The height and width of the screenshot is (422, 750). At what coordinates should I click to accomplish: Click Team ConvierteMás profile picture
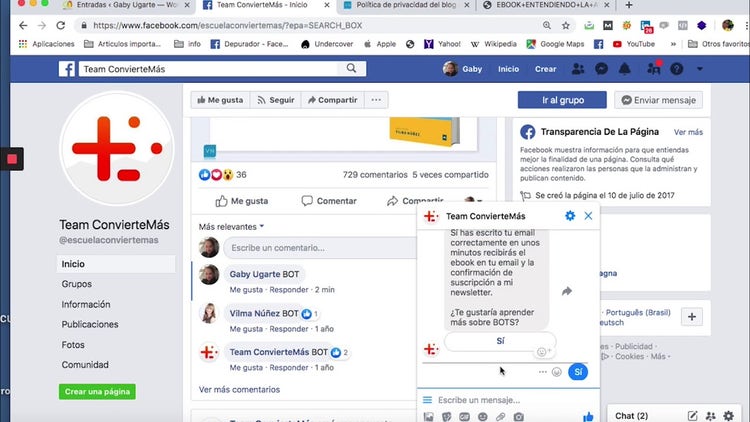click(x=117, y=148)
